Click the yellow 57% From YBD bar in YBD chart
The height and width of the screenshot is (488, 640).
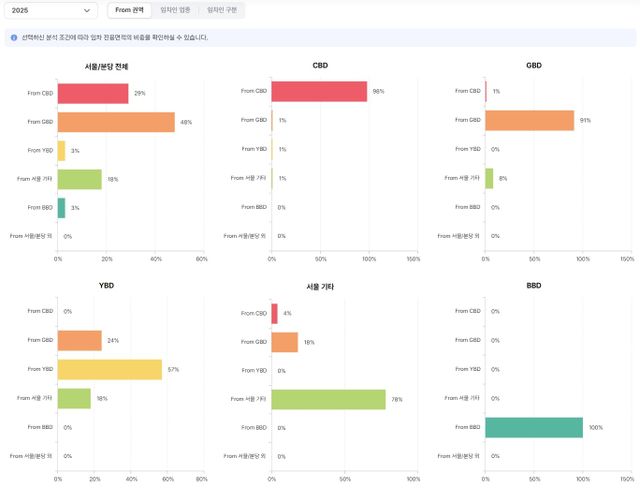[x=110, y=369]
